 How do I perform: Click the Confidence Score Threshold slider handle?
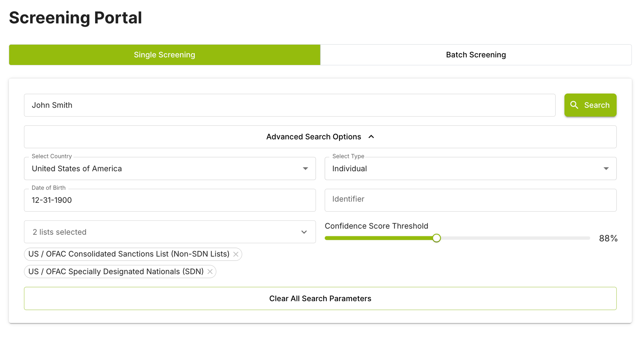click(x=436, y=238)
